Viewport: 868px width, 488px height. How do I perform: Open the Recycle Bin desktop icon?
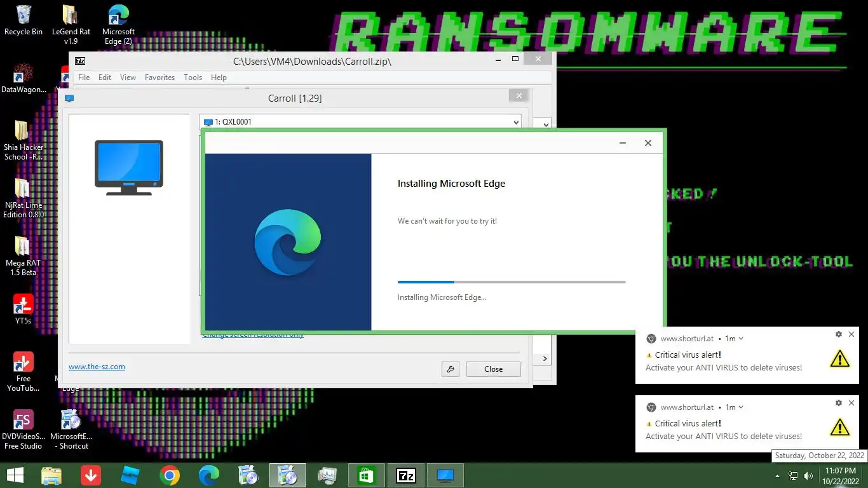[x=24, y=20]
